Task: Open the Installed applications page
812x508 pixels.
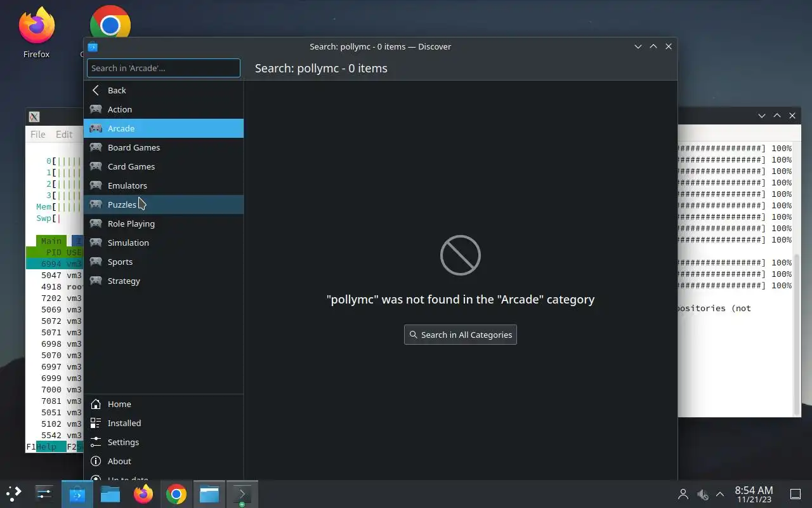Action: pos(164,423)
